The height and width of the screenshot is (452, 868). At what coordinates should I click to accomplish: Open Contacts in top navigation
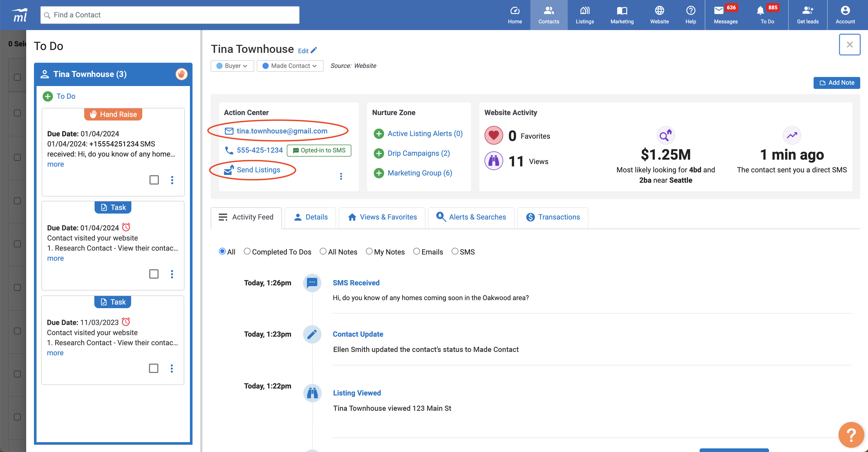[549, 15]
